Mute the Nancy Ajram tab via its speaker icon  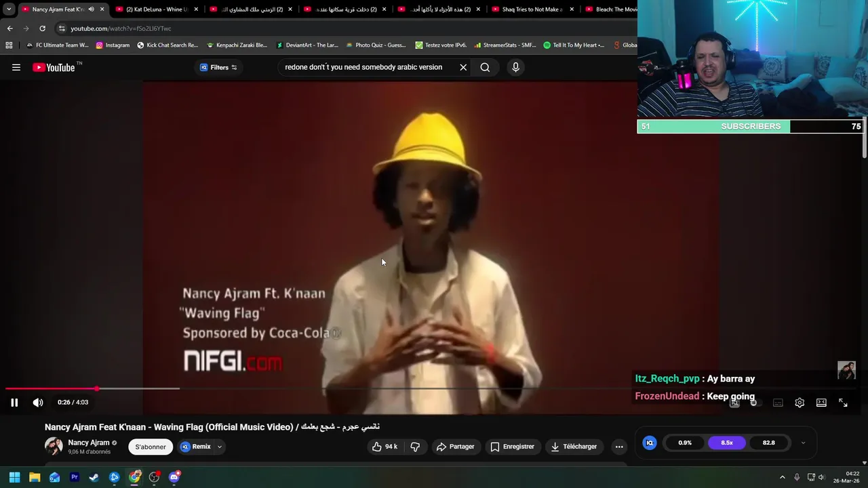pyautogui.click(x=91, y=9)
